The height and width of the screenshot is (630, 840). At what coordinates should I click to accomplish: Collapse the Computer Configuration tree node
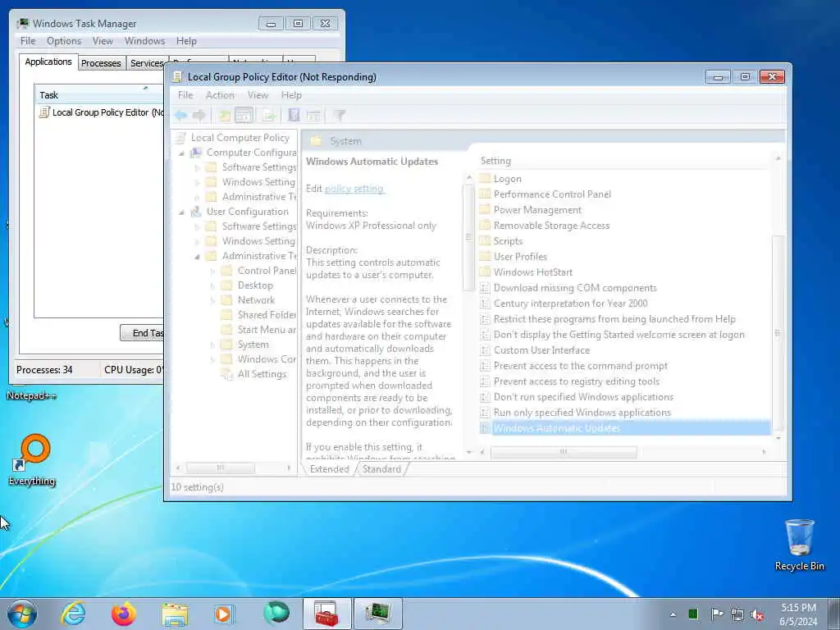[182, 153]
